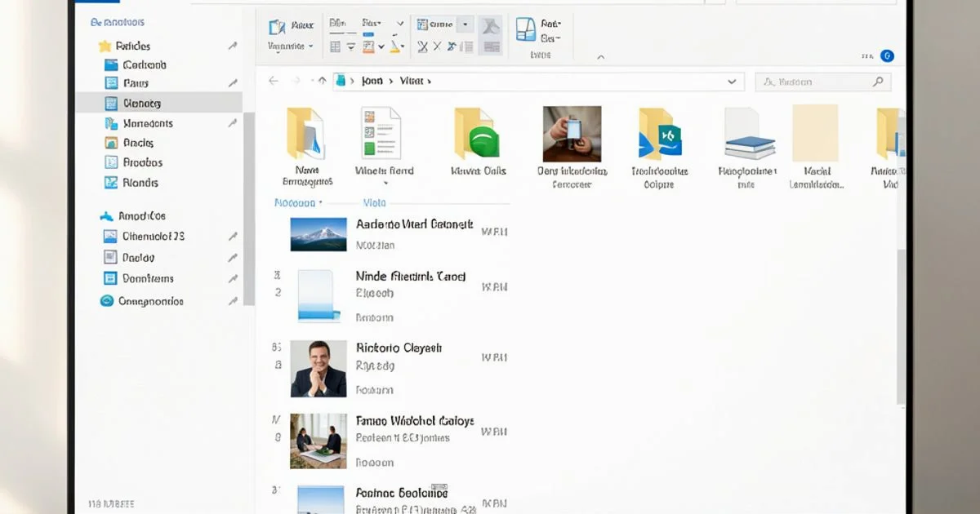Click the forward navigation button
Viewport: 980px width, 514px height.
point(294,81)
